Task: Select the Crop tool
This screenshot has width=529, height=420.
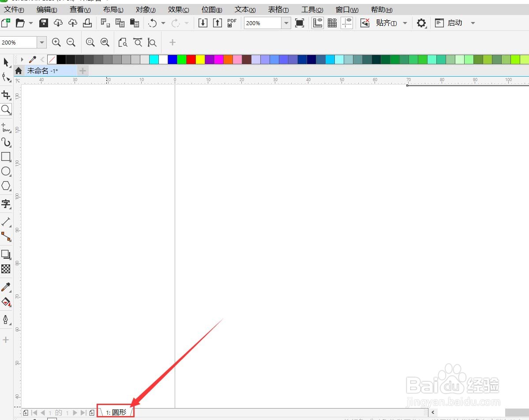Action: pyautogui.click(x=6, y=95)
